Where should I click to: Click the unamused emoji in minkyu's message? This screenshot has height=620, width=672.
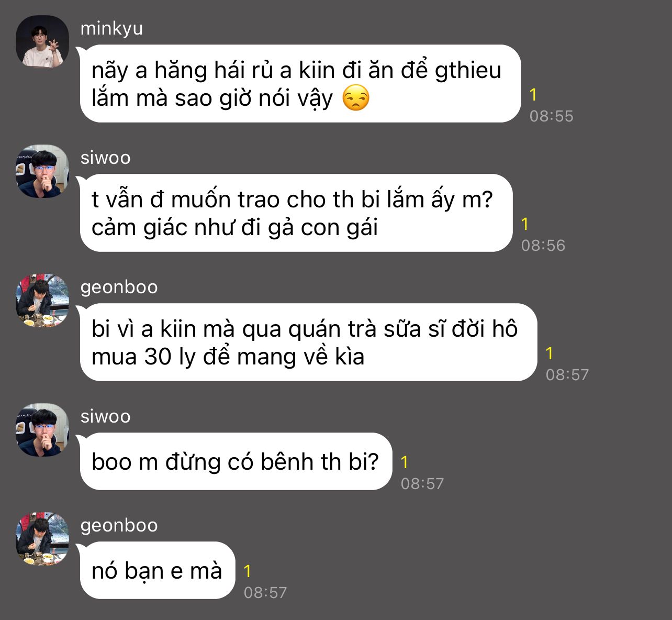(x=356, y=98)
